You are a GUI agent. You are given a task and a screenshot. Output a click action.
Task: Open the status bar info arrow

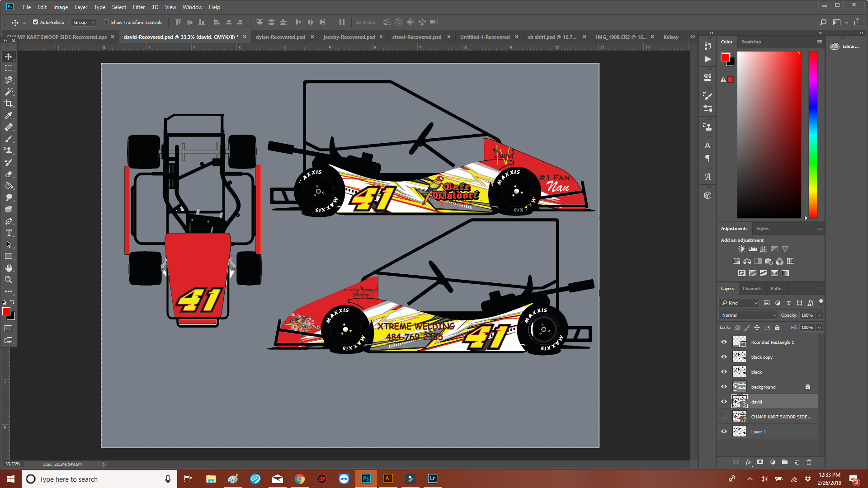point(104,464)
